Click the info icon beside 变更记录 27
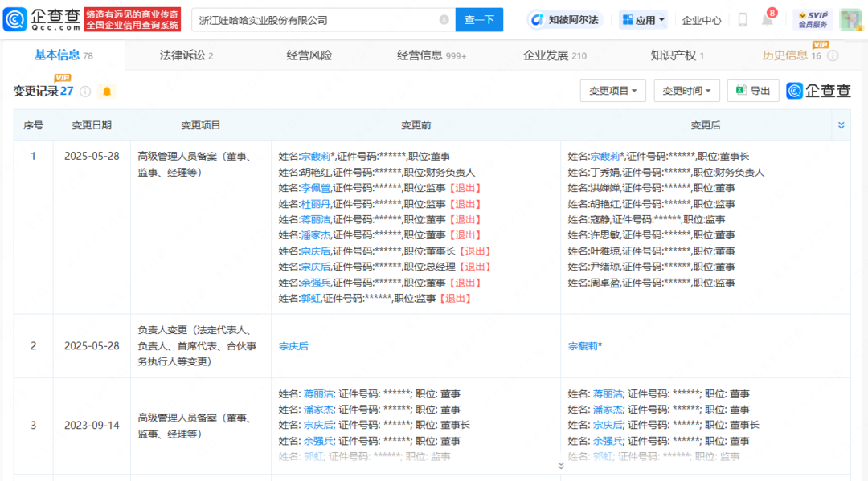Image resolution: width=868 pixels, height=481 pixels. (x=85, y=92)
